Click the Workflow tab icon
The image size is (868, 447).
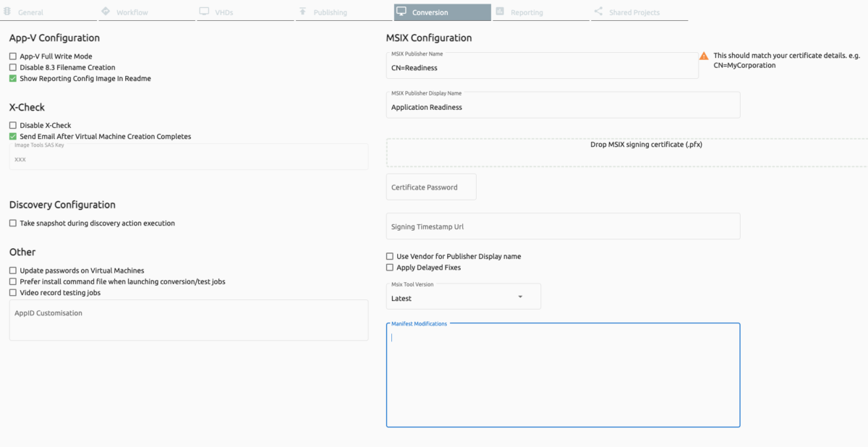(x=106, y=12)
